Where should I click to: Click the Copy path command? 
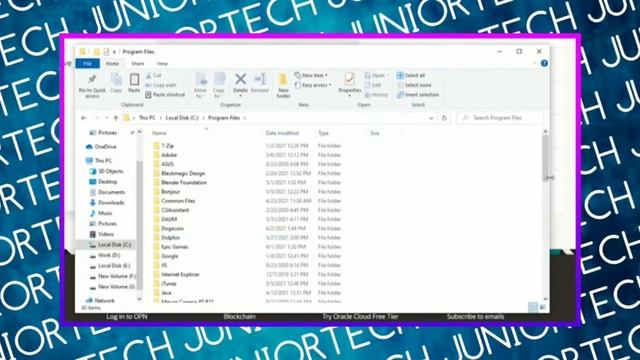tap(161, 85)
